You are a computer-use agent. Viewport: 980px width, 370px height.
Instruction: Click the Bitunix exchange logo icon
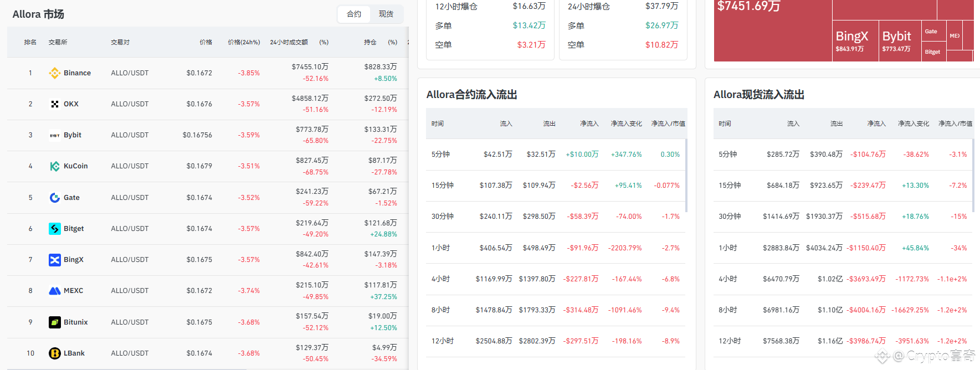[54, 322]
